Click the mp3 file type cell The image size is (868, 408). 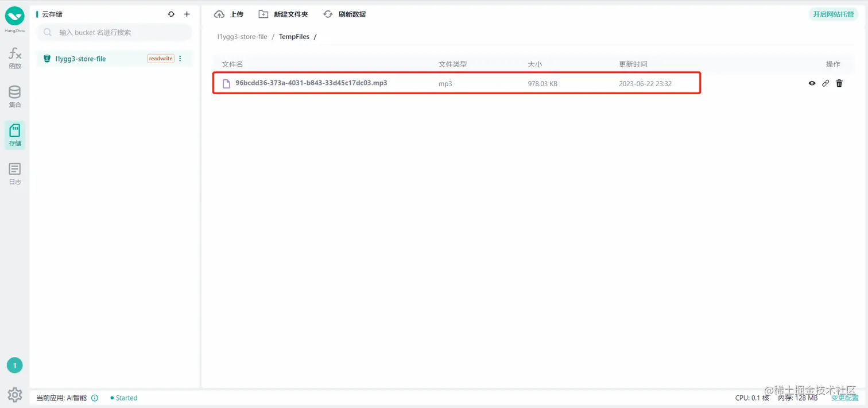(445, 84)
